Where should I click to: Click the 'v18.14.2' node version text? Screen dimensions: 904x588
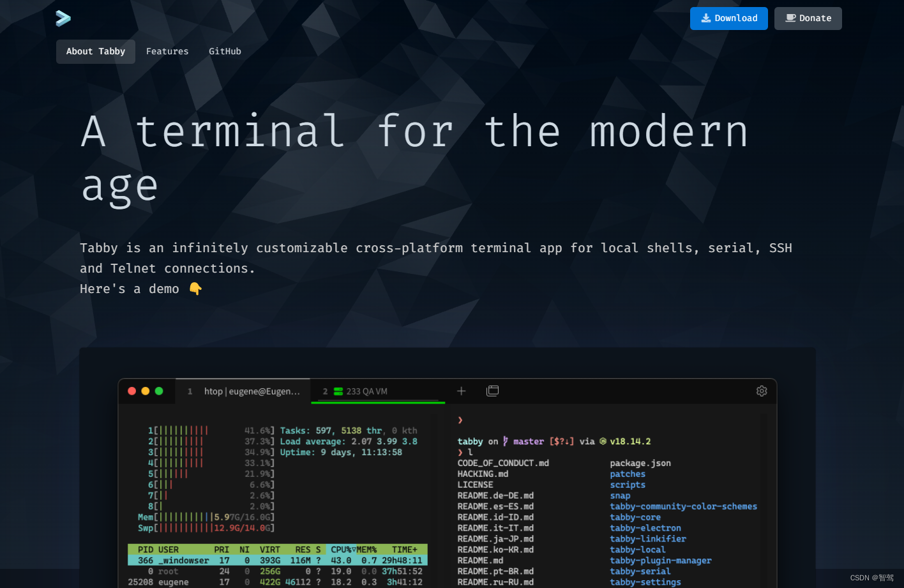pyautogui.click(x=630, y=441)
